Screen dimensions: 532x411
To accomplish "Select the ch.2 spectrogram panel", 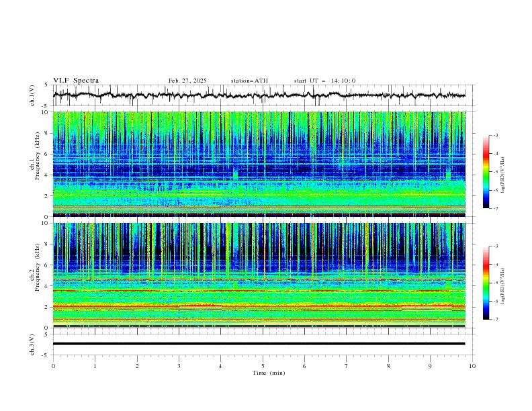I will point(259,275).
